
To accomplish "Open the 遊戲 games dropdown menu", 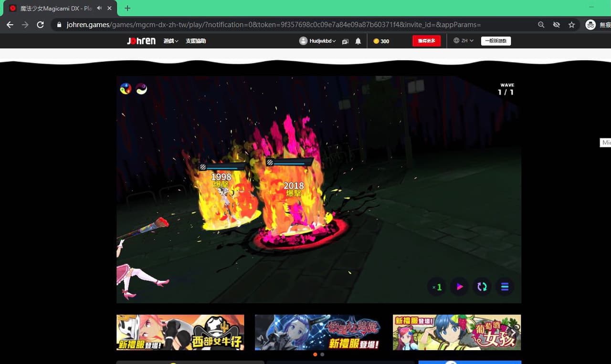I will pos(171,41).
